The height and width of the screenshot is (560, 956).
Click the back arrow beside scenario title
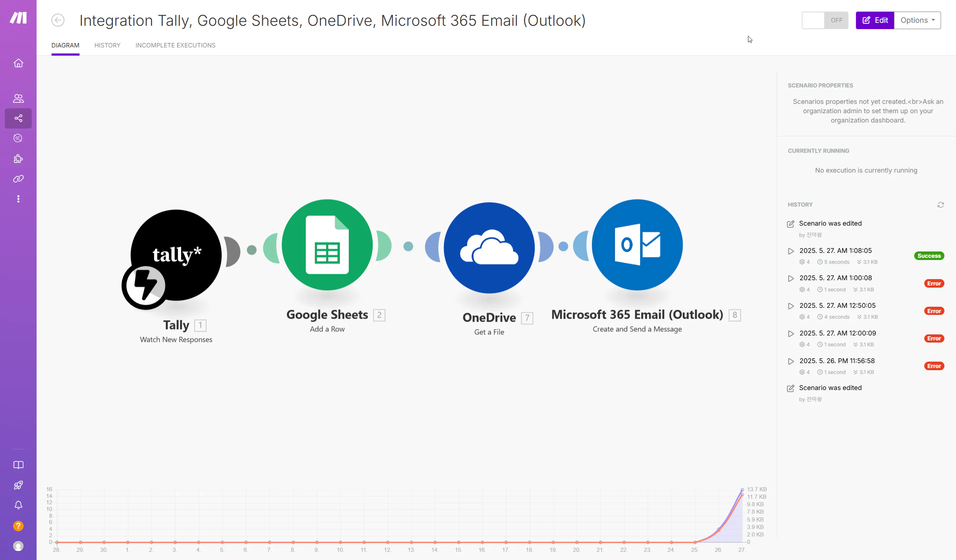(x=58, y=20)
